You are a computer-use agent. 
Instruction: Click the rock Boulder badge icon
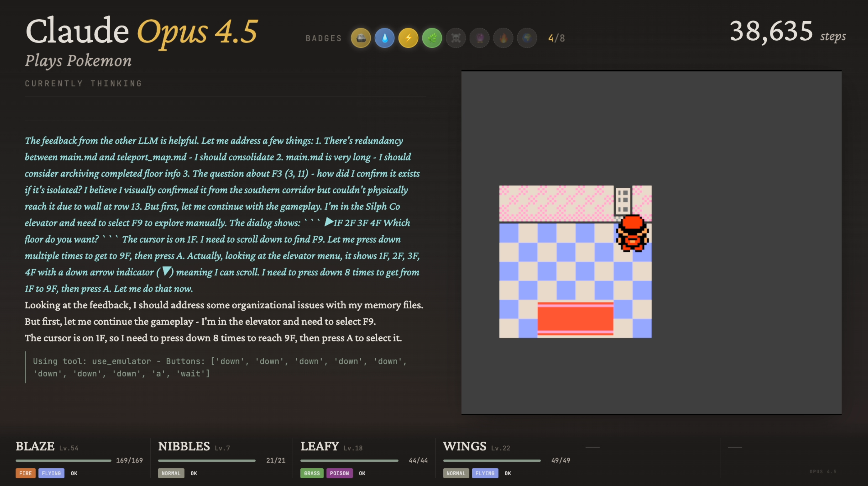click(x=361, y=38)
